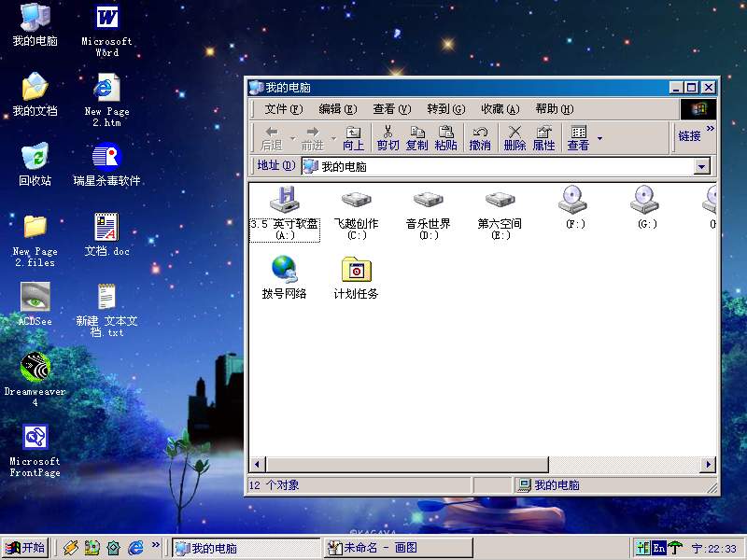Expand the 链接 links chevron
The height and width of the screenshot is (560, 747).
[x=711, y=128]
